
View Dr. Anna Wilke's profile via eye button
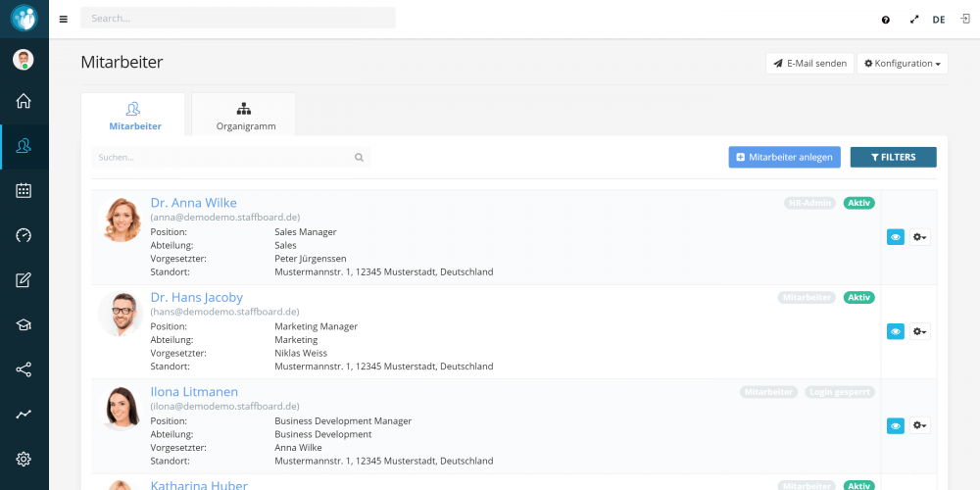pos(896,237)
